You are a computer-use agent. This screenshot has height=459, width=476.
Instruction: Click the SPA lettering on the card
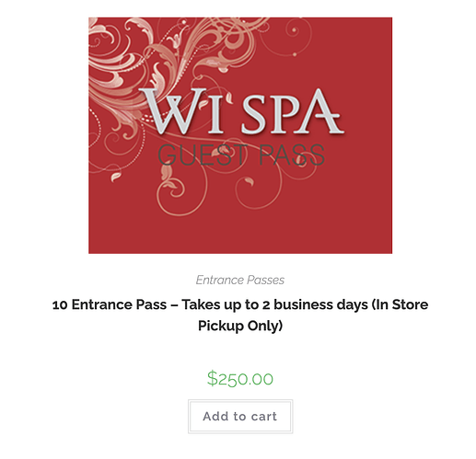tap(292, 112)
